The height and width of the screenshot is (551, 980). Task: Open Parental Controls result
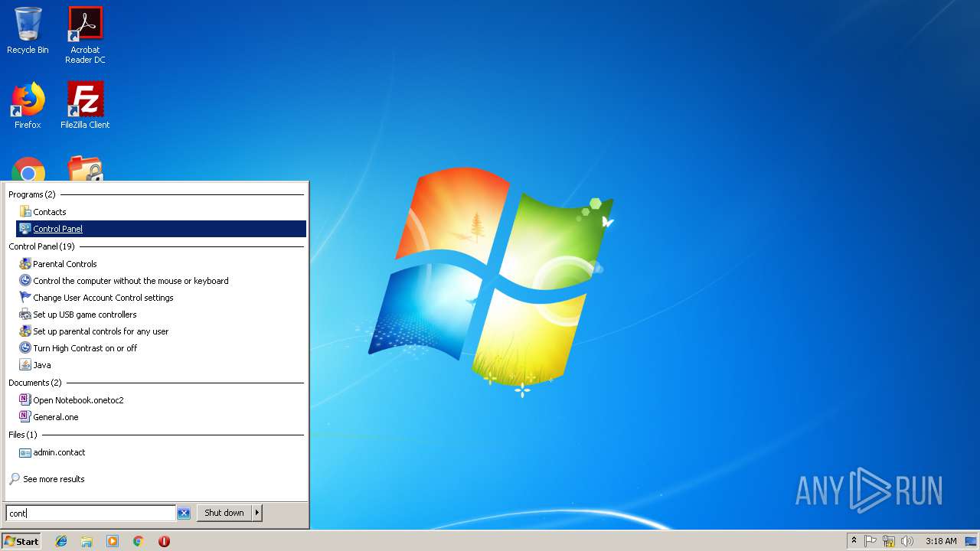161,264
